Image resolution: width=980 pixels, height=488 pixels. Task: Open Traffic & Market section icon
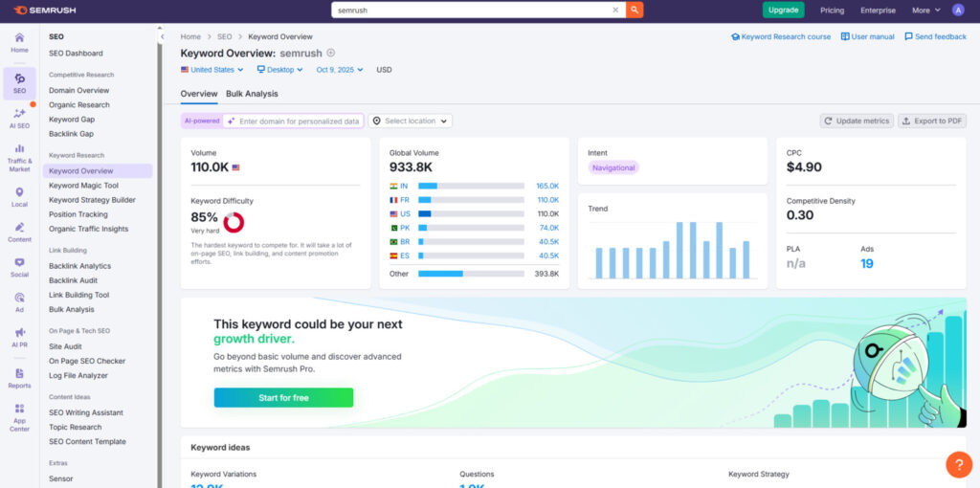coord(19,157)
